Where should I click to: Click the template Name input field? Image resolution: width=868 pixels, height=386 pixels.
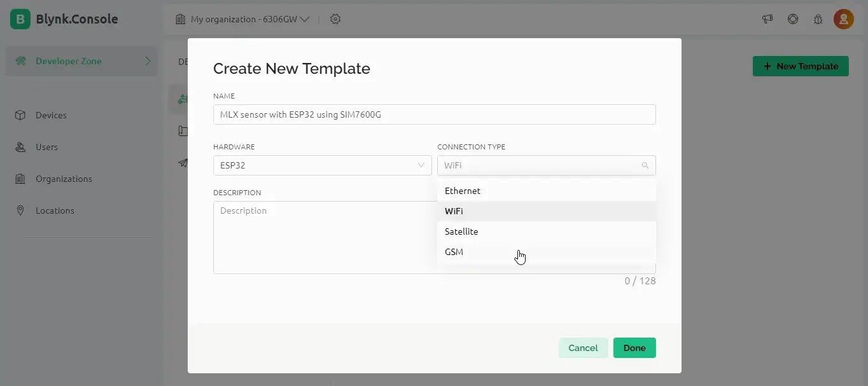(x=434, y=114)
